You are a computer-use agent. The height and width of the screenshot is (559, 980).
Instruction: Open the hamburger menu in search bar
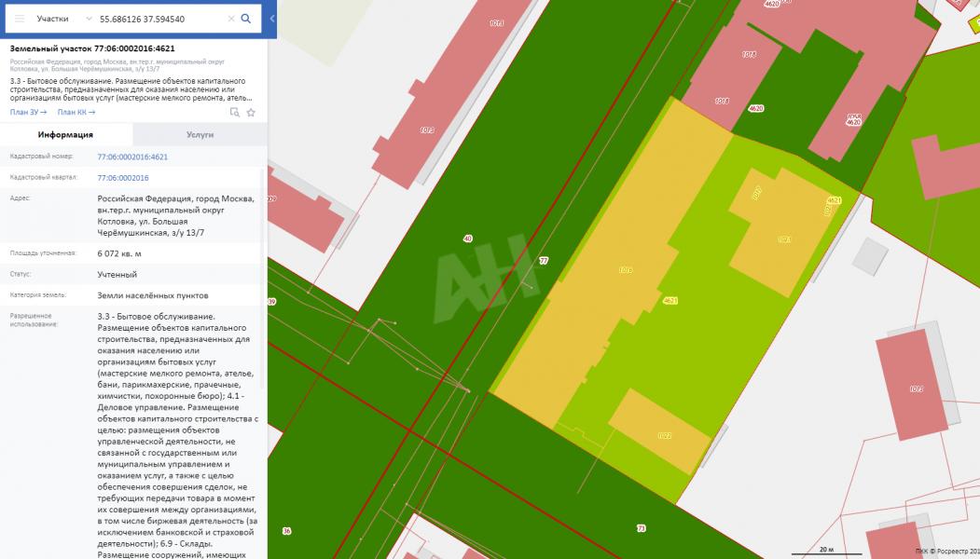[x=20, y=19]
